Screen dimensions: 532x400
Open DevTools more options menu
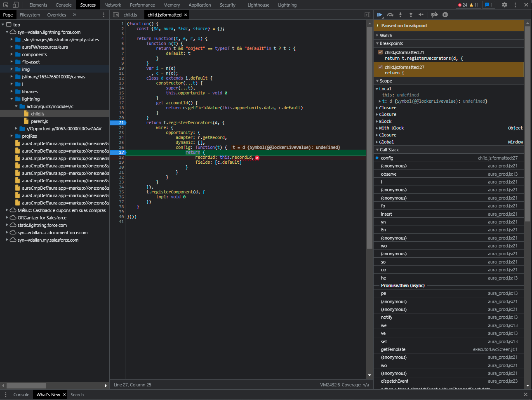pyautogui.click(x=516, y=5)
